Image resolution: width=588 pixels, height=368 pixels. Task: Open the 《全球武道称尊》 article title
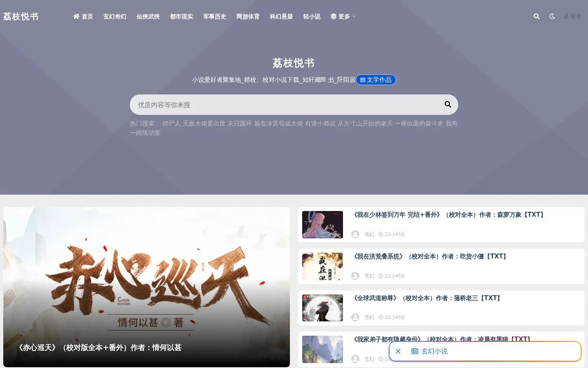point(427,298)
